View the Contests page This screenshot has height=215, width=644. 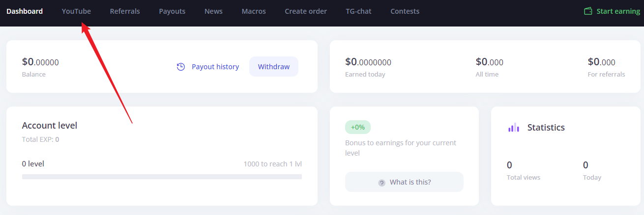tap(405, 11)
